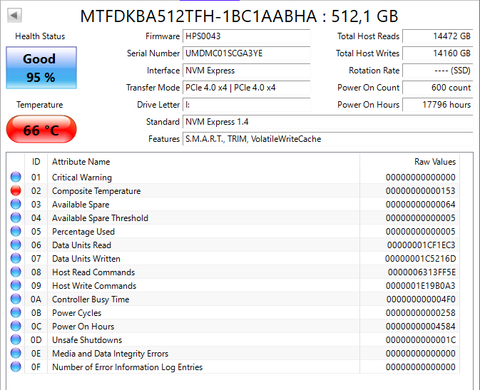Click the red status icon for Composite Temperature
Viewport: 480px width, 390px height.
16,191
